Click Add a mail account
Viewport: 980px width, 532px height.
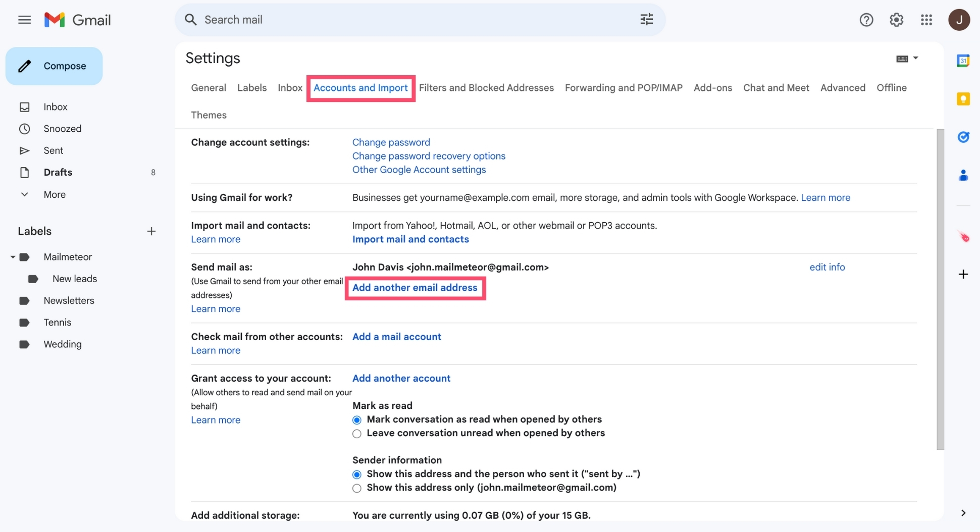(396, 337)
